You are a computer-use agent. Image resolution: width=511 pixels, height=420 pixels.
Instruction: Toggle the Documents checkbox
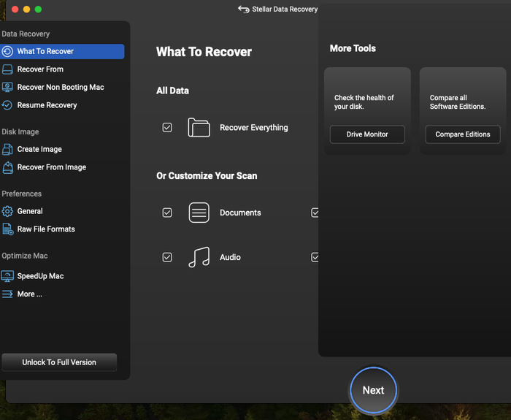[167, 213]
